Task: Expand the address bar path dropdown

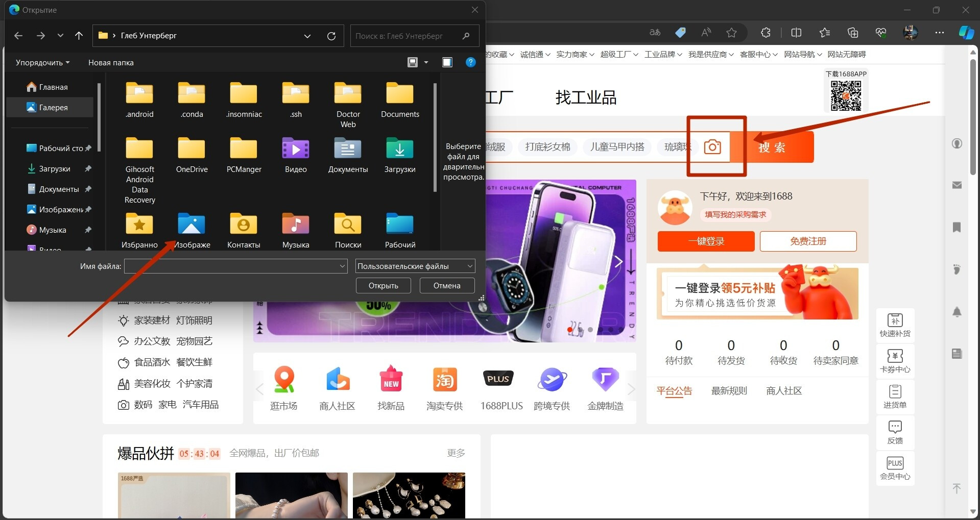Action: (307, 36)
